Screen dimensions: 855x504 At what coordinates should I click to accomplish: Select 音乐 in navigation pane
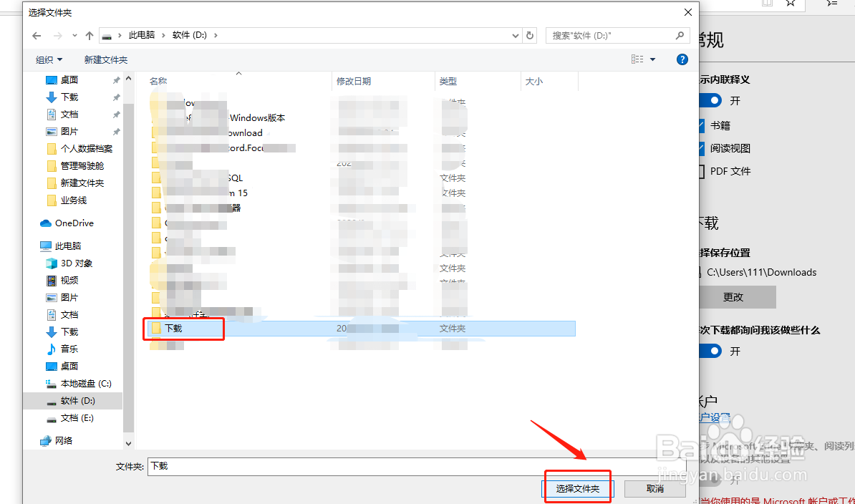point(69,349)
